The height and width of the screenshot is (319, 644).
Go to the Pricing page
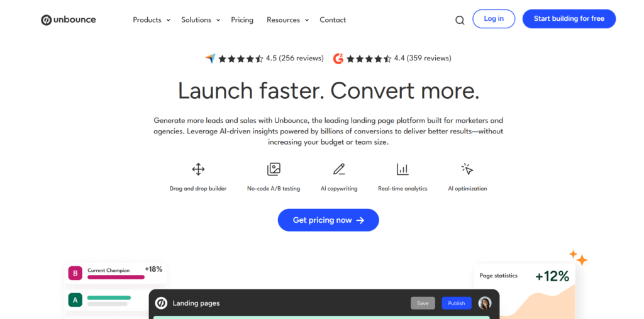[x=242, y=20]
